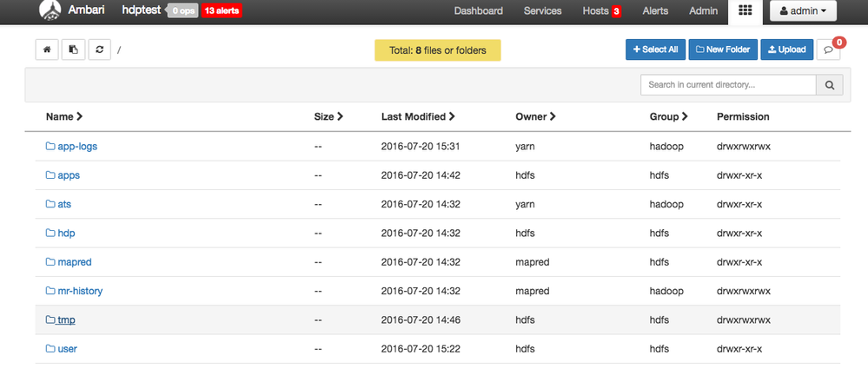Open the Services menu item
Image resolution: width=868 pixels, height=375 pixels.
[543, 11]
